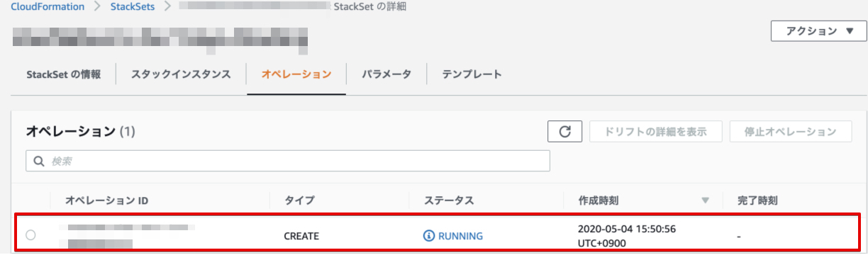The height and width of the screenshot is (255, 868).
Task: View the テンプレート tab
Action: pos(472,74)
